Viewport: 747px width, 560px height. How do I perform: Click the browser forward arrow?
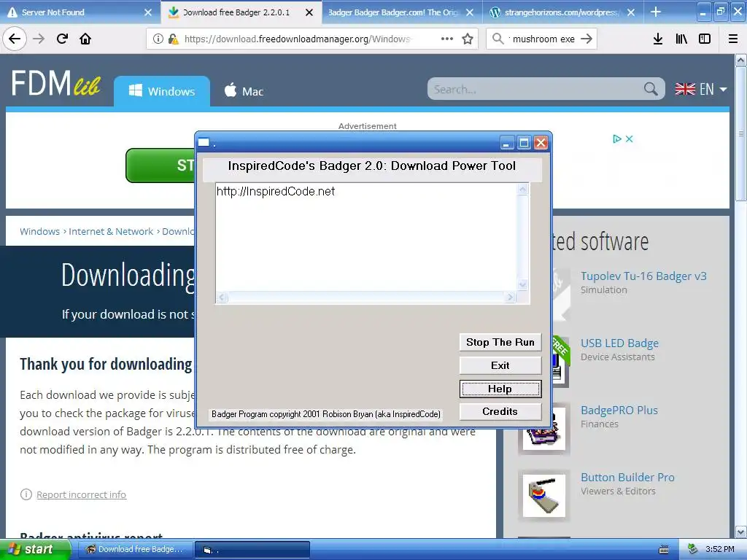point(39,39)
